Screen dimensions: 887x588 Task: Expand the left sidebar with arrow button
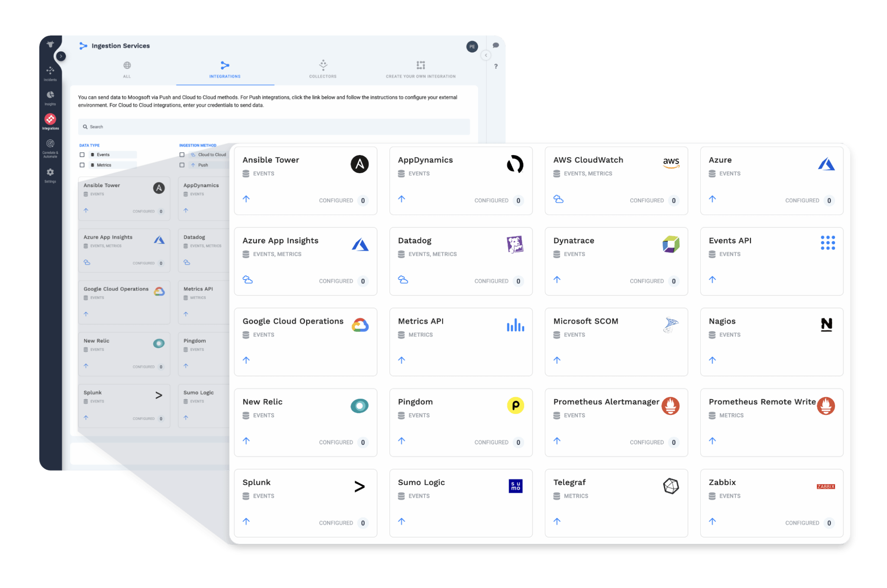(61, 56)
